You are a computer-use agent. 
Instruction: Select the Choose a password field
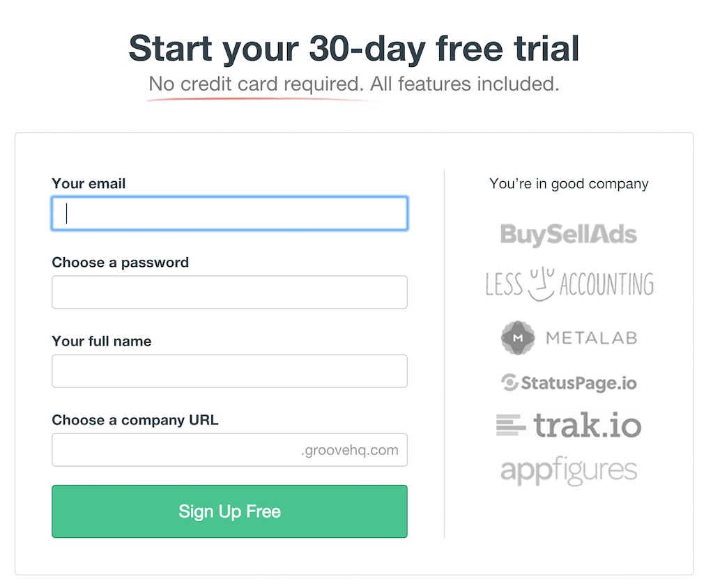[229, 292]
